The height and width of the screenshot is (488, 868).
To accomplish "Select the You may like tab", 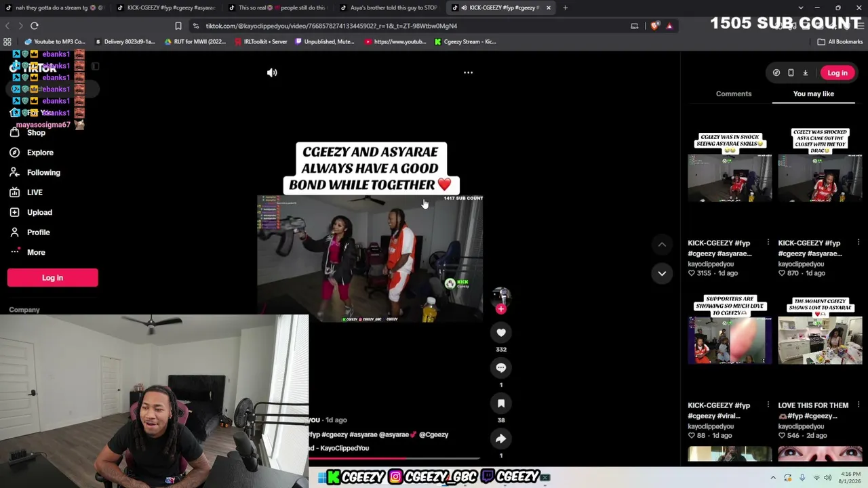I will point(814,94).
